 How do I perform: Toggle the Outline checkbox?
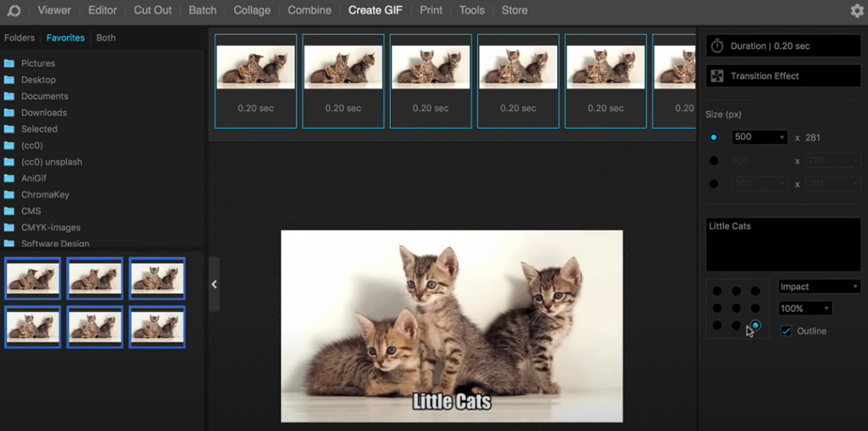786,331
